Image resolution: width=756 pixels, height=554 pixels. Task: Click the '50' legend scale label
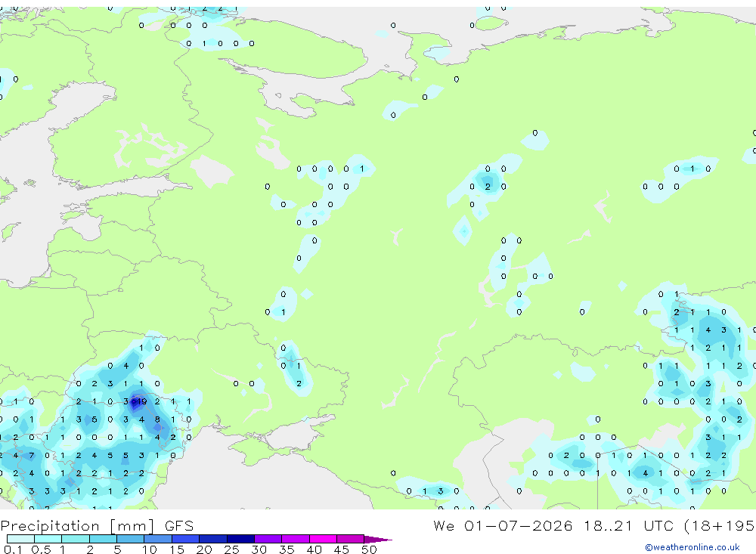point(369,549)
